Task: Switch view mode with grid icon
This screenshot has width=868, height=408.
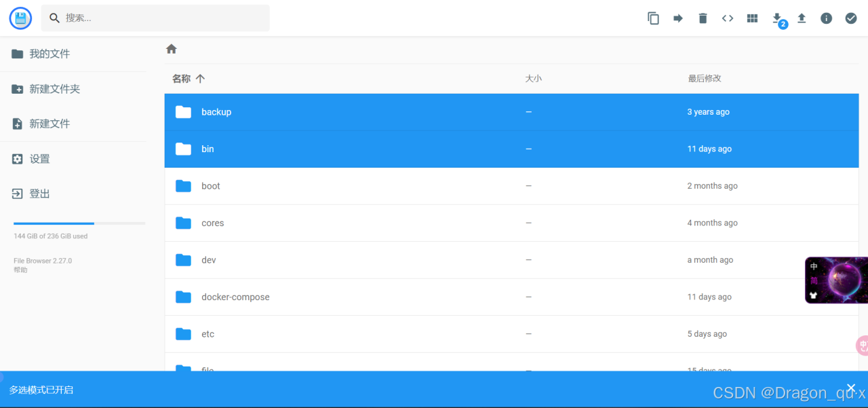Action: (x=752, y=18)
